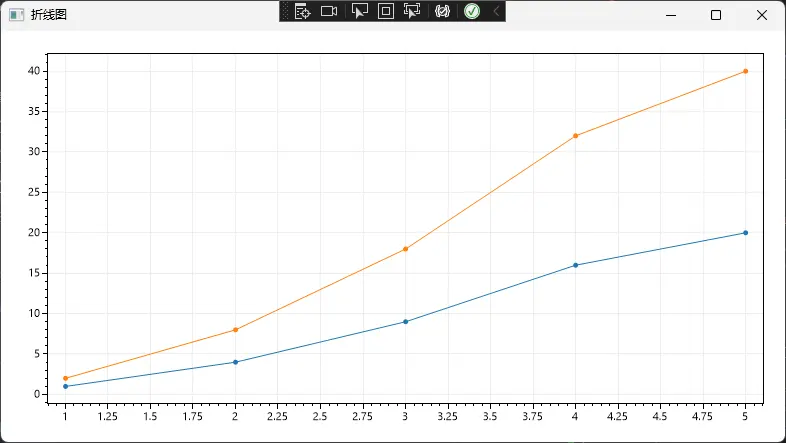Toggle the track focused element icon
This screenshot has height=443, width=786.
(x=412, y=11)
